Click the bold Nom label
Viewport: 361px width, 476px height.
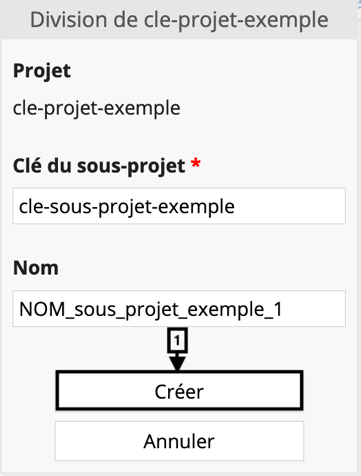(36, 268)
